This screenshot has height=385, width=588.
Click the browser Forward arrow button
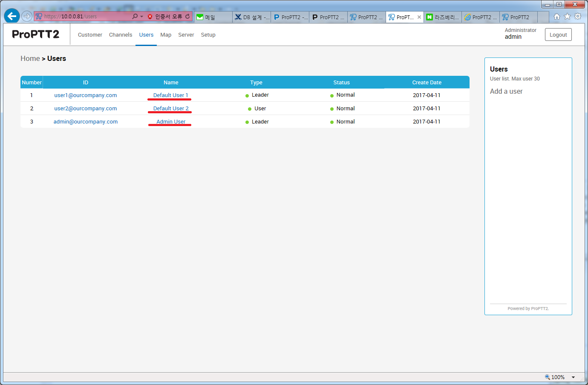[27, 16]
